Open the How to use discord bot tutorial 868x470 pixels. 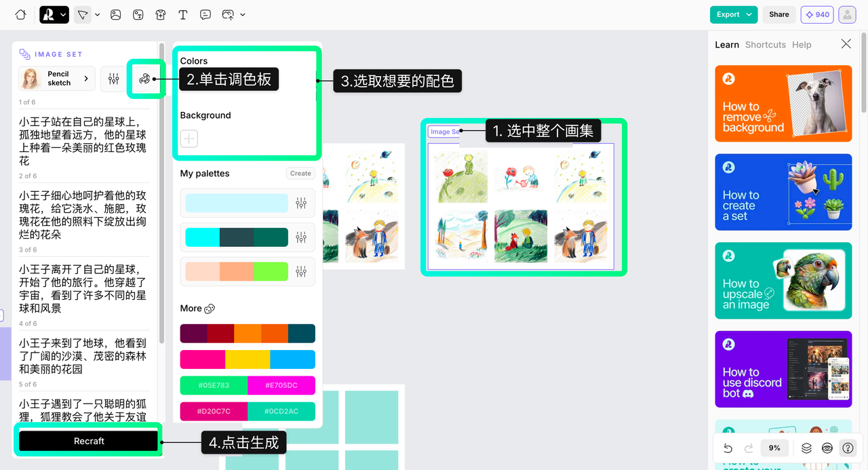point(783,369)
